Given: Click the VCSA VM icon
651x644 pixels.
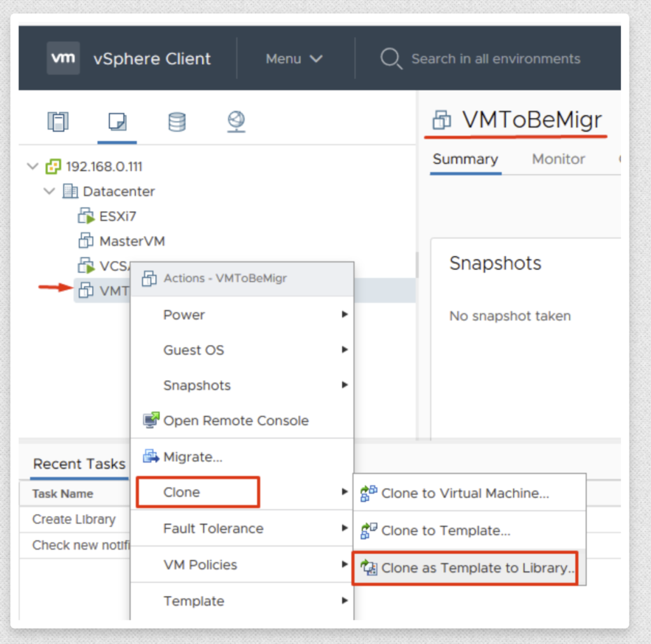Looking at the screenshot, I should tap(86, 266).
